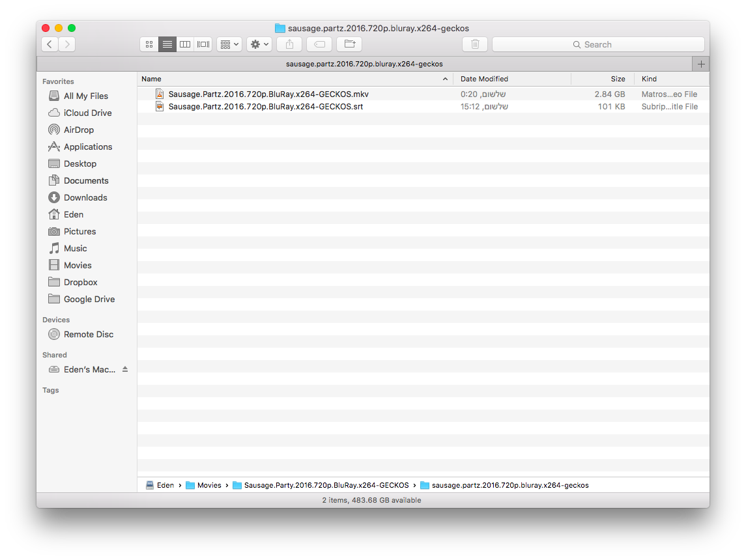Sort by the Kind column header
Image resolution: width=746 pixels, height=560 pixels.
[672, 79]
